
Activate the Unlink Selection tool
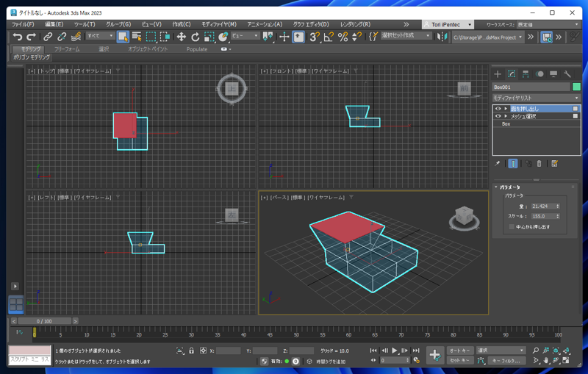tap(62, 37)
